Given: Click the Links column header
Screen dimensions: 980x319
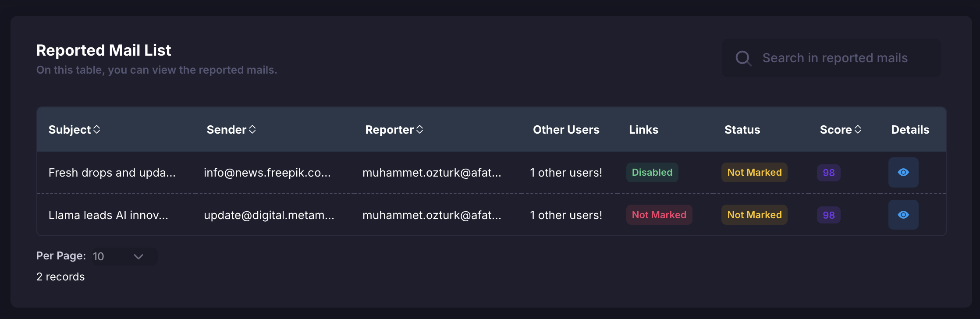Looking at the screenshot, I should pyautogui.click(x=643, y=130).
